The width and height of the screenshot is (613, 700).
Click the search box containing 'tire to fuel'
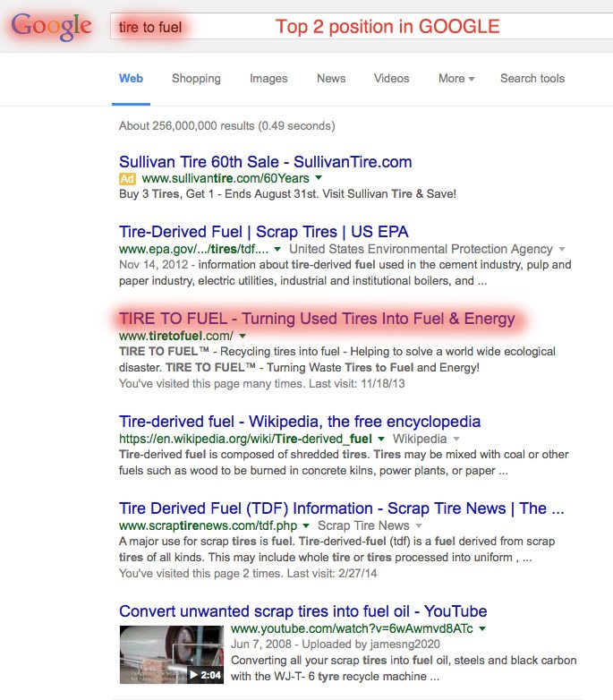[358, 27]
